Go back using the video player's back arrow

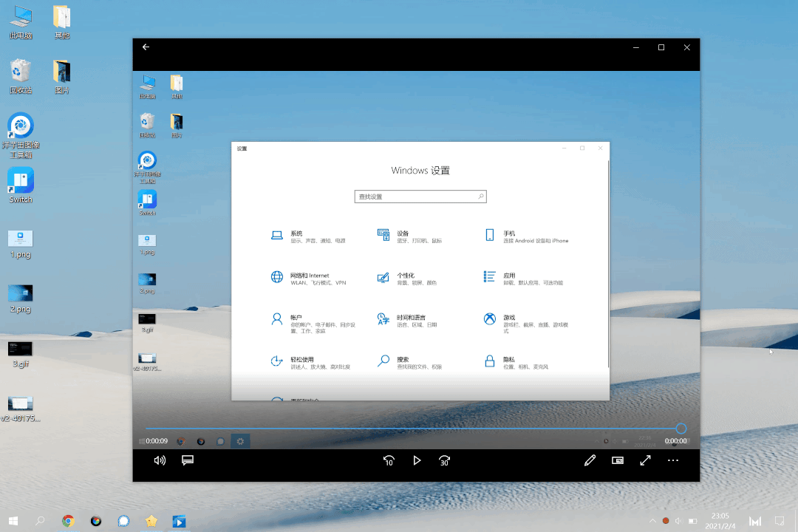(146, 47)
